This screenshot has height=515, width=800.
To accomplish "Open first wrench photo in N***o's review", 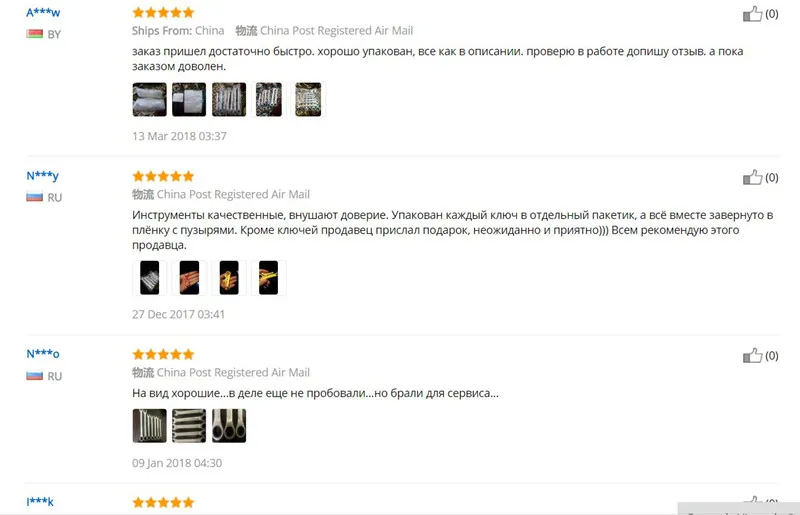I will point(149,426).
